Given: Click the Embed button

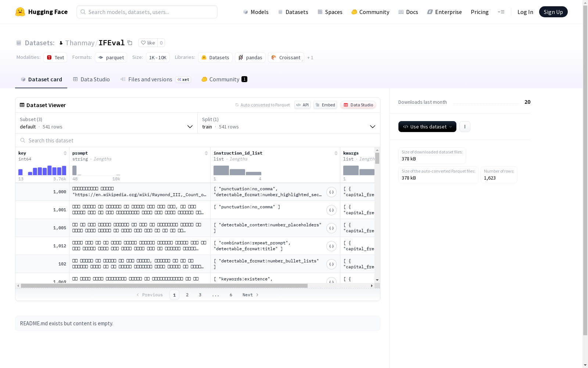Looking at the screenshot, I should [x=325, y=105].
